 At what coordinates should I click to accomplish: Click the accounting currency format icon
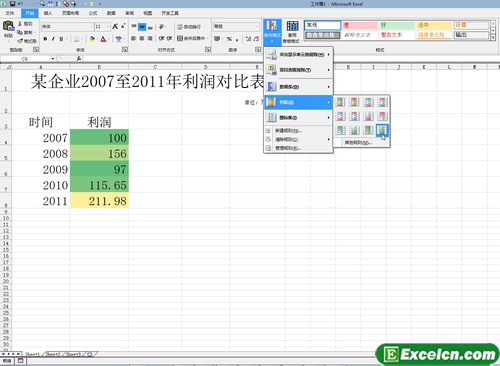(217, 39)
